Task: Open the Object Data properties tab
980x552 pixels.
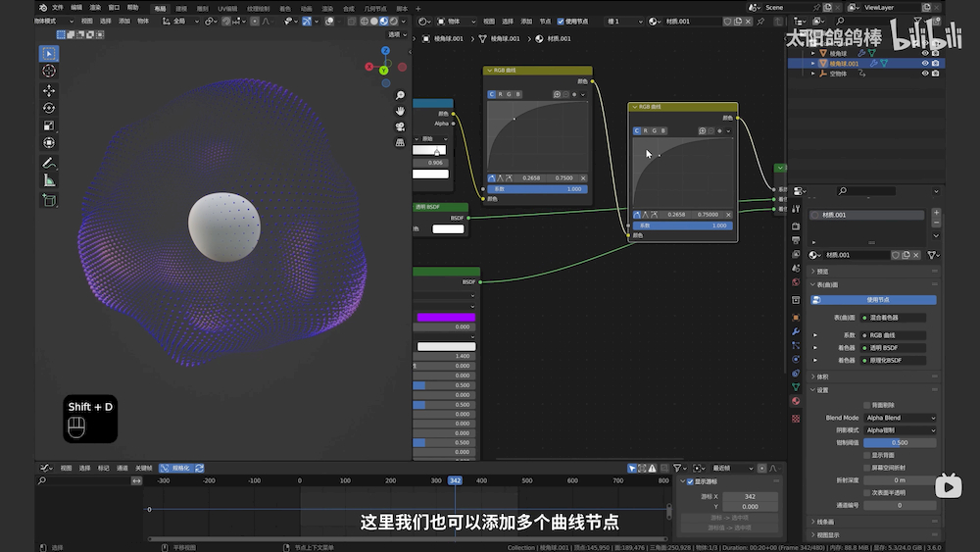Action: (796, 387)
